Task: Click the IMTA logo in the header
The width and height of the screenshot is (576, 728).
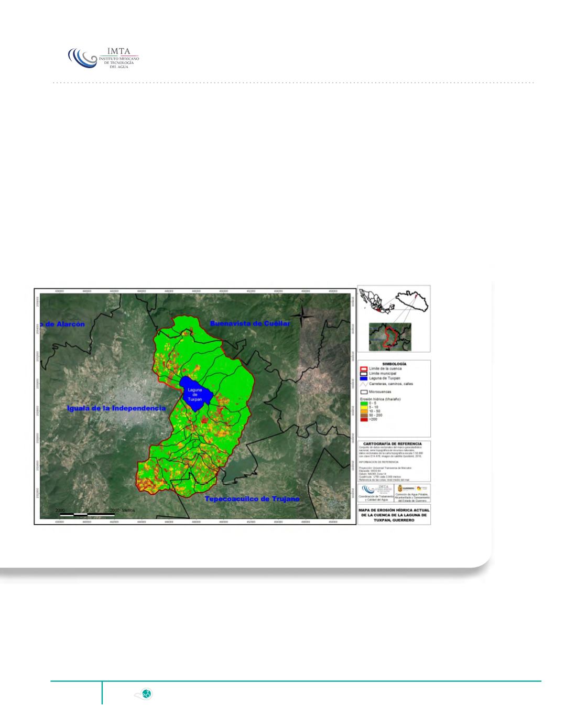Action: (x=104, y=58)
